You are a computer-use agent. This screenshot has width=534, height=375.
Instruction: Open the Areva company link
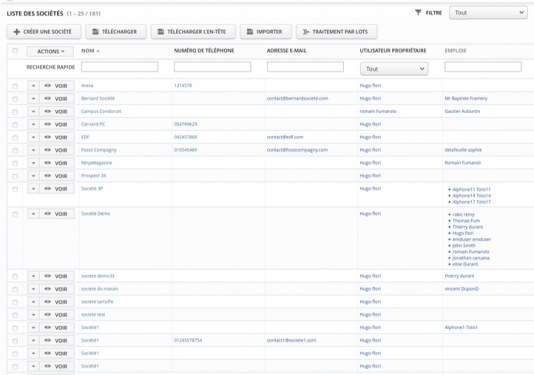coord(87,85)
